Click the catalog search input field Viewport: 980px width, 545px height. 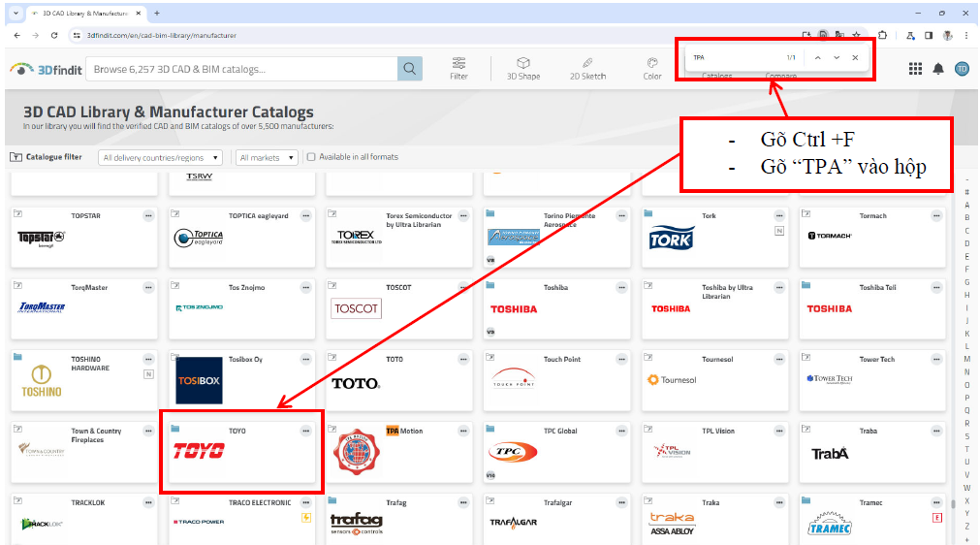(242, 69)
